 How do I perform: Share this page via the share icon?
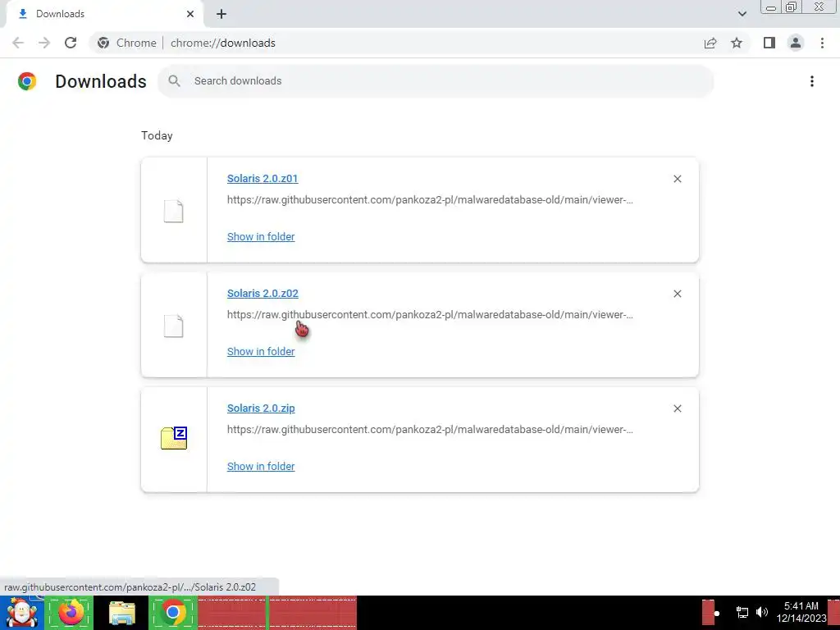[710, 43]
